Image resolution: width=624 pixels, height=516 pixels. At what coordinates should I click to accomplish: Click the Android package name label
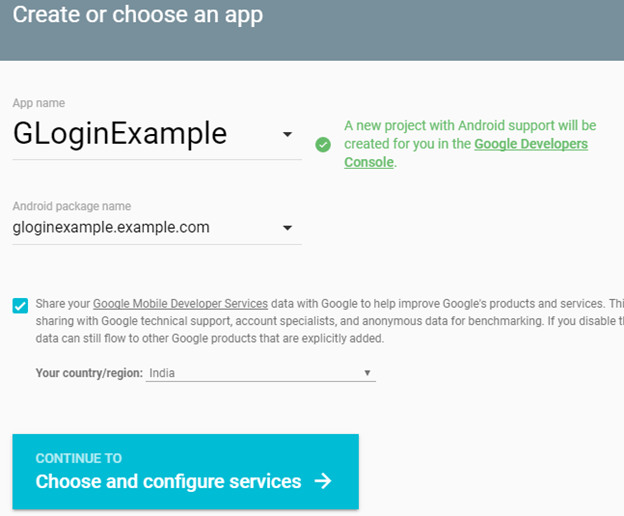pyautogui.click(x=72, y=206)
